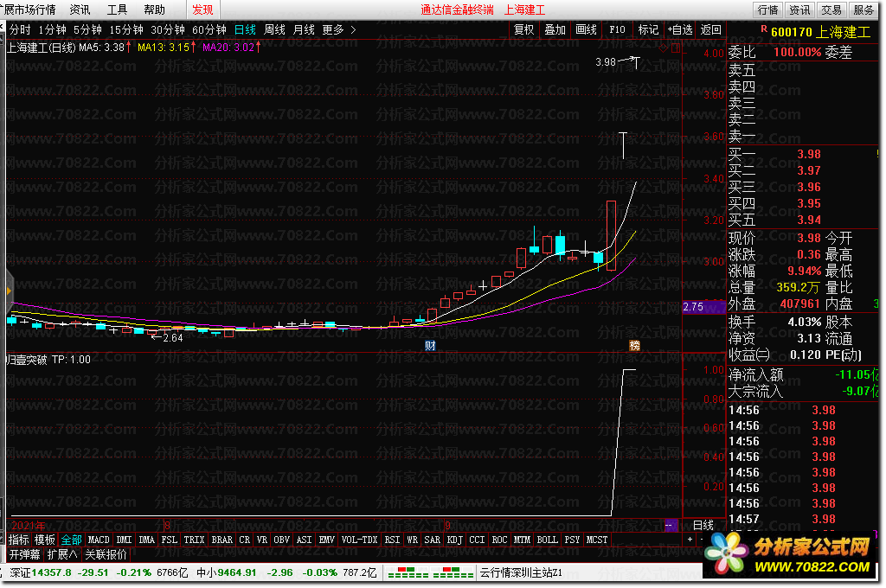Open the F10 company info

[x=617, y=30]
